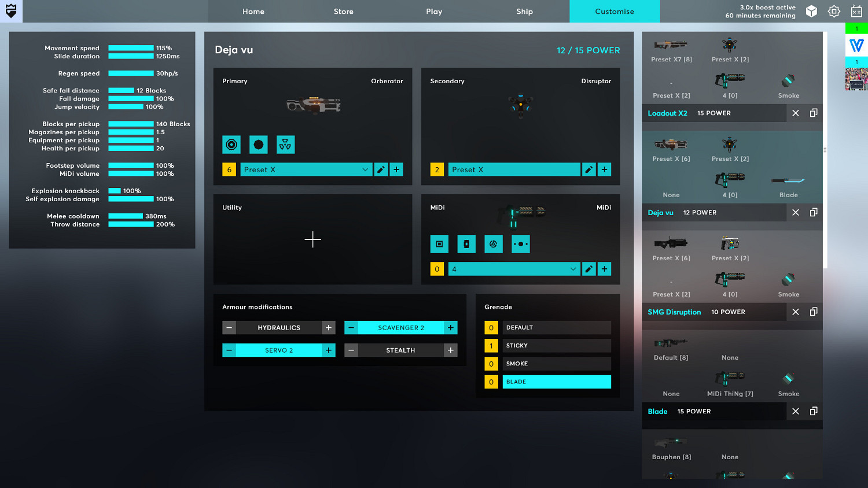Image resolution: width=868 pixels, height=488 pixels.
Task: Select the Sticky grenade option
Action: (x=556, y=346)
